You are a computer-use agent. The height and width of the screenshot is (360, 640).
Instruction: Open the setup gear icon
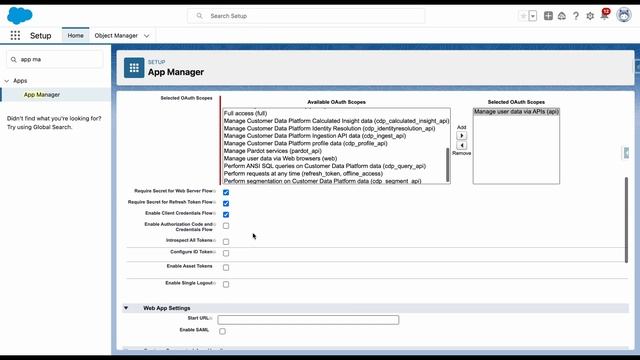(x=590, y=16)
